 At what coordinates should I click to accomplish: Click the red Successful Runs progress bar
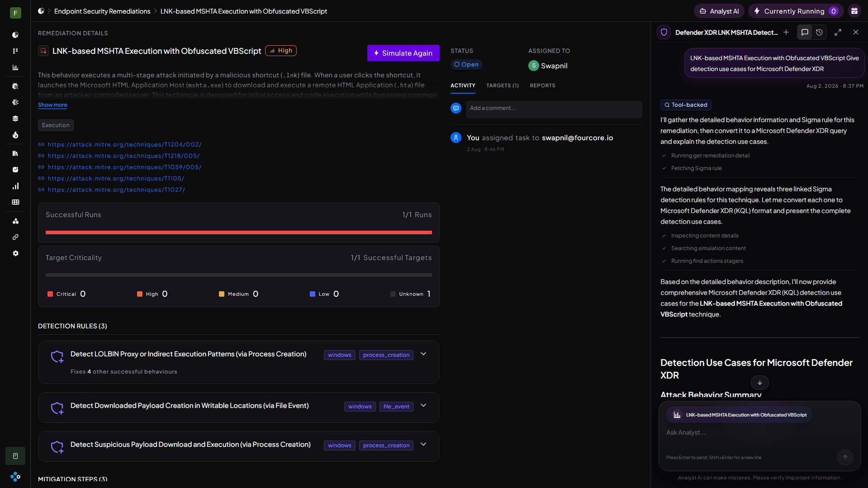[x=239, y=232]
